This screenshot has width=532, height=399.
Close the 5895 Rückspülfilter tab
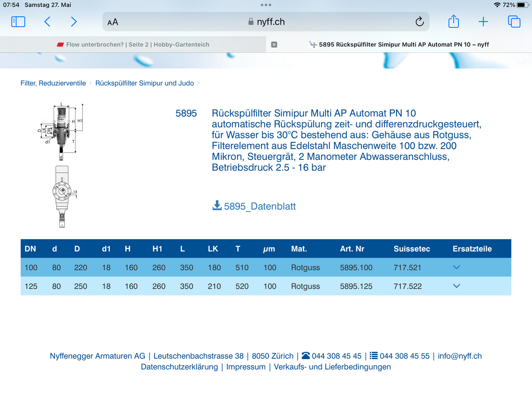(x=274, y=44)
